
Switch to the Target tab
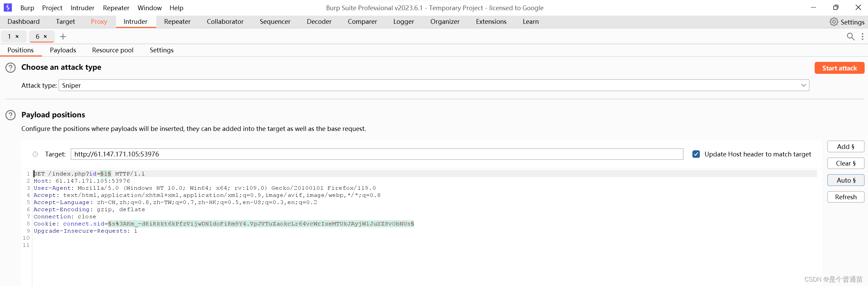(x=65, y=21)
